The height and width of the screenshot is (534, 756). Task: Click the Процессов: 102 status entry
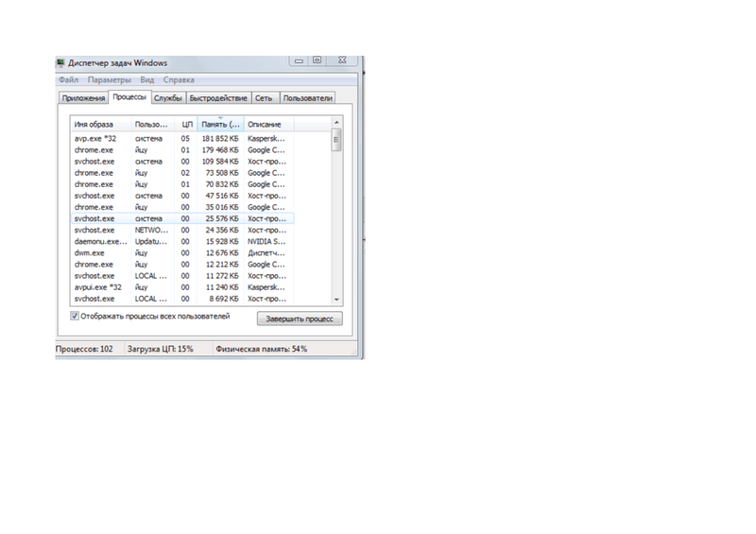click(84, 349)
